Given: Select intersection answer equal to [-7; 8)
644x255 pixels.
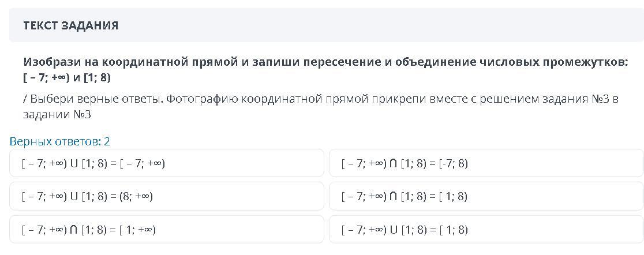Looking at the screenshot, I should click(486, 163).
